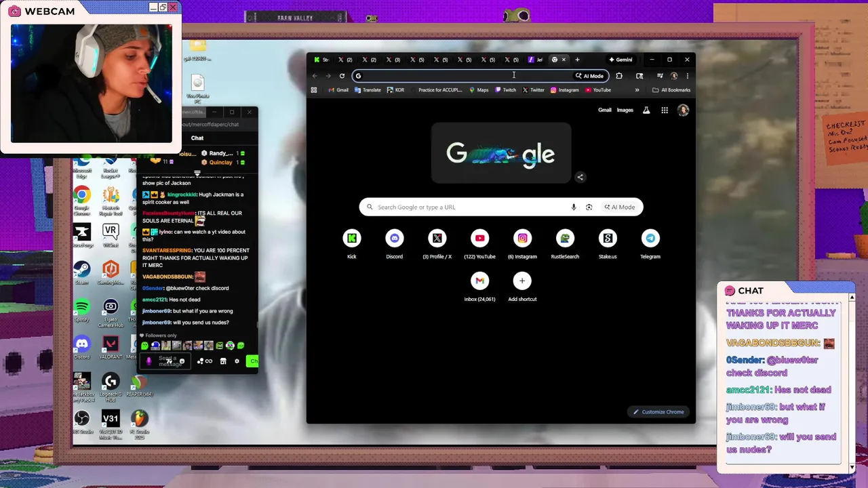
Task: Collapse the pinned leaderboard handle in Kick chat
Action: tap(197, 173)
